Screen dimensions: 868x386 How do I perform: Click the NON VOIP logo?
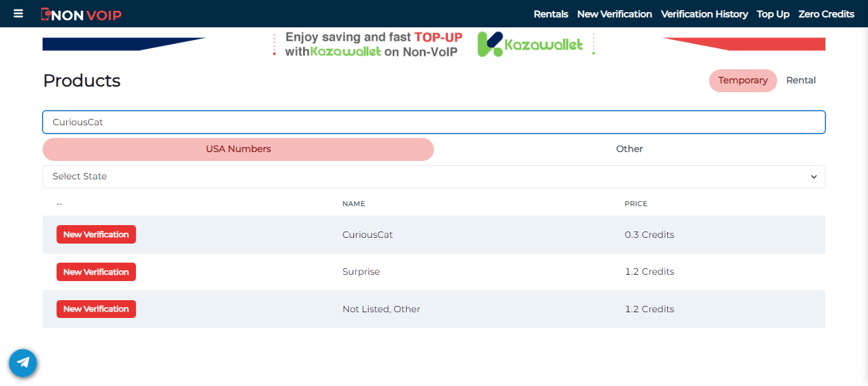81,13
